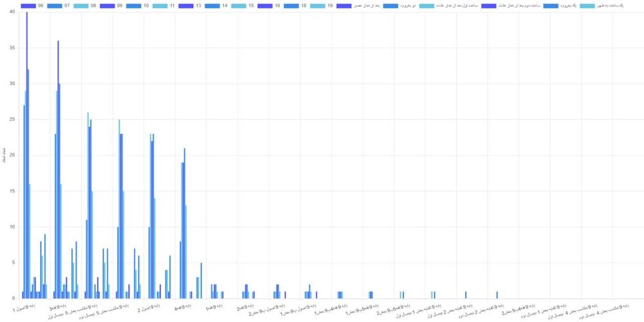Click the 08 legend color box

[x=81, y=5]
